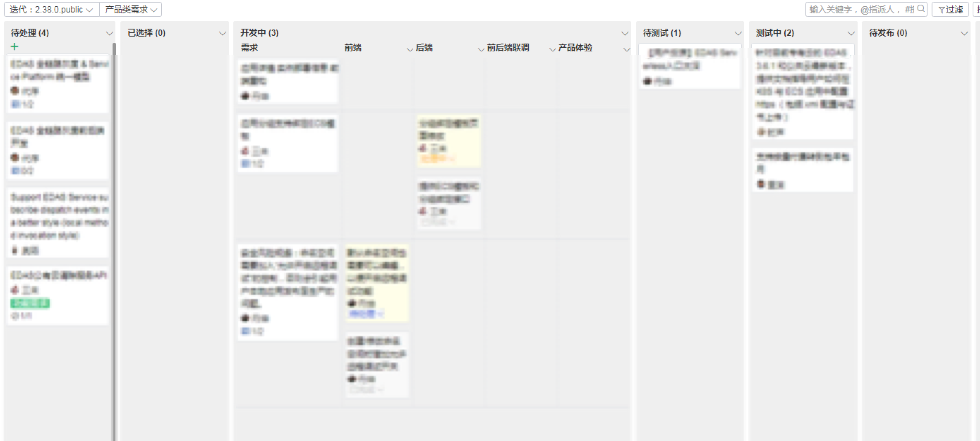980x441 pixels.
Task: Collapse the 待测试 (1) column chevron
Action: pyautogui.click(x=738, y=33)
